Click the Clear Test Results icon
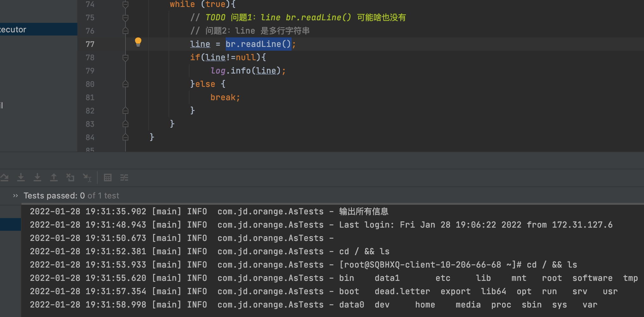Viewport: 644px width, 317px height. tap(70, 178)
